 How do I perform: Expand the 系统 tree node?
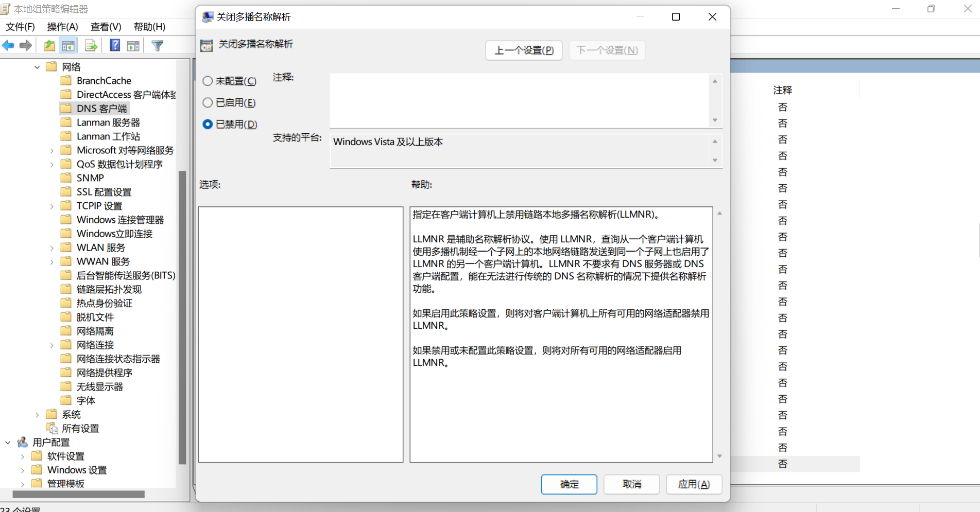[x=37, y=415]
